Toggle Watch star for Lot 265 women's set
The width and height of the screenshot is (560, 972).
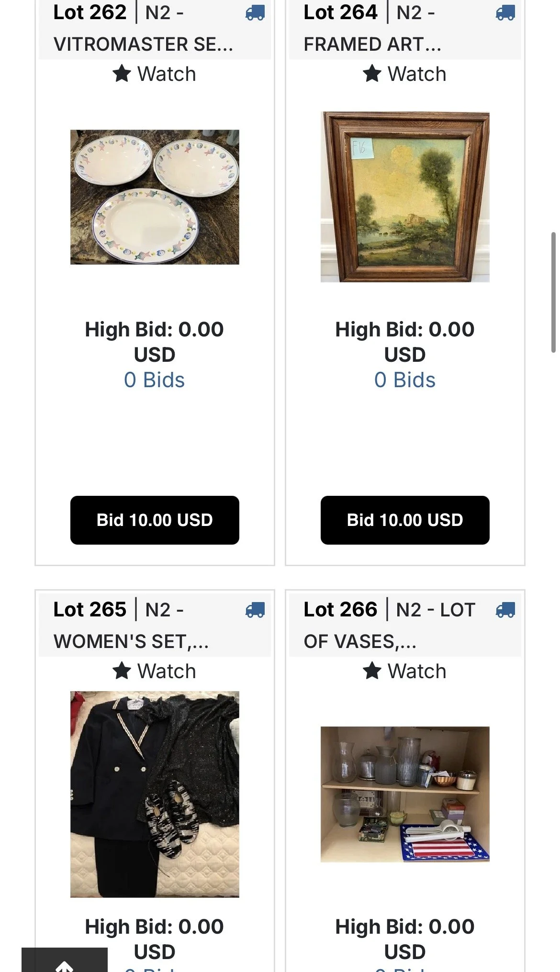pos(154,671)
